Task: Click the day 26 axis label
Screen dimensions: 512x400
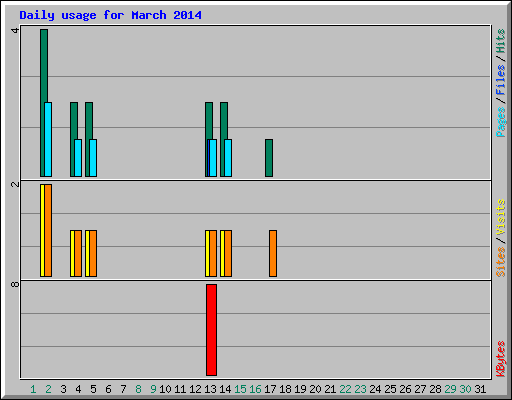Action: (405, 389)
